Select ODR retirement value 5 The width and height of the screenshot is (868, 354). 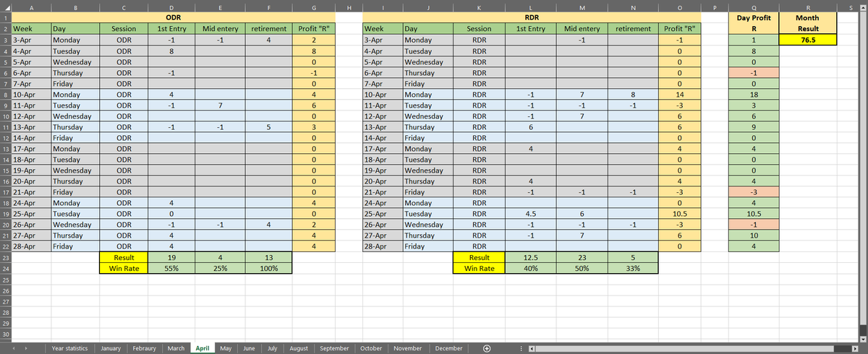[268, 127]
